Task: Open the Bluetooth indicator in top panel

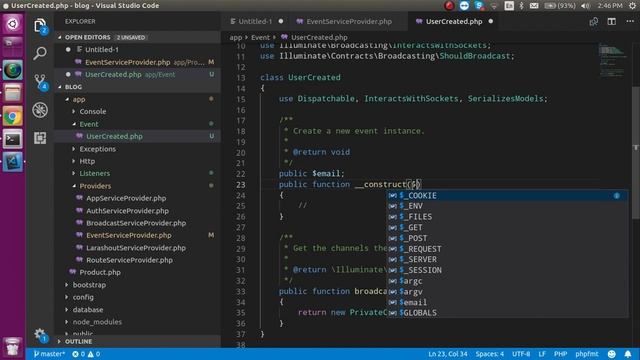Action: (x=521, y=6)
